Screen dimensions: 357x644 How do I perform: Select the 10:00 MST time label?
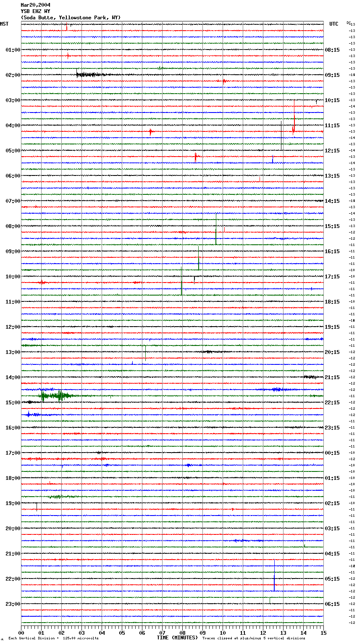(x=13, y=277)
